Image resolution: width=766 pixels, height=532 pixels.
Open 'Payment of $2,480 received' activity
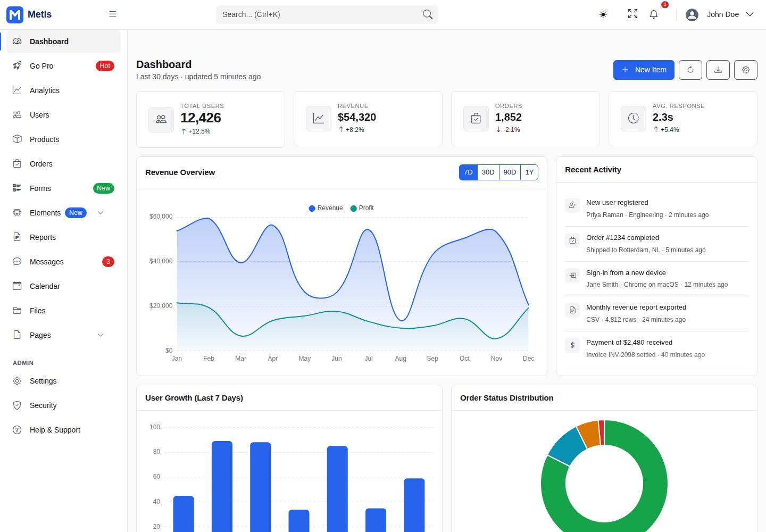click(x=656, y=348)
